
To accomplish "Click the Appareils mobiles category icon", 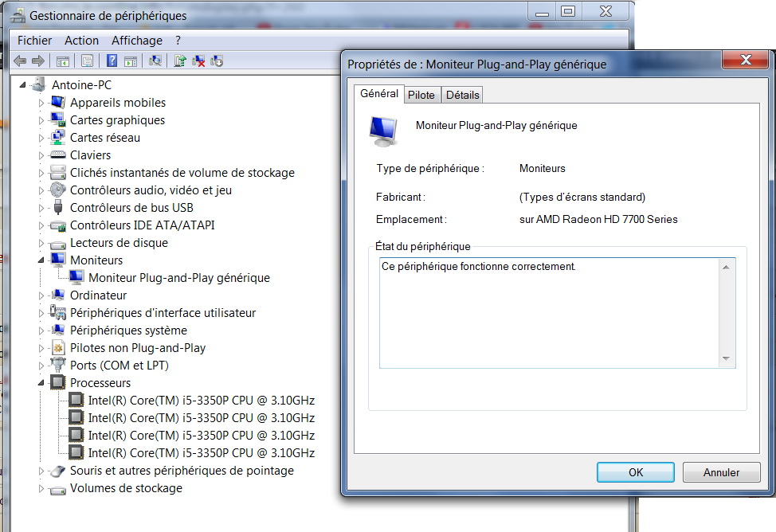I will click(x=58, y=103).
